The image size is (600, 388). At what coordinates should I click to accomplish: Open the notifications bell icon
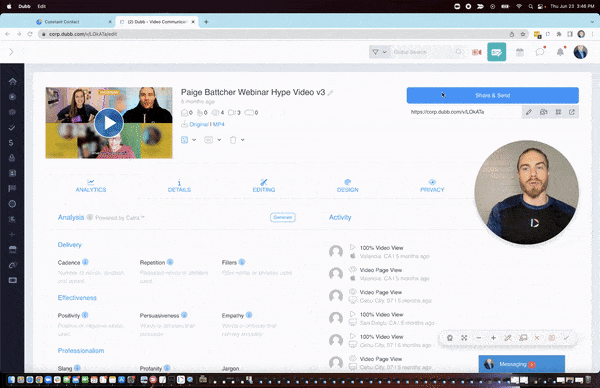point(560,52)
